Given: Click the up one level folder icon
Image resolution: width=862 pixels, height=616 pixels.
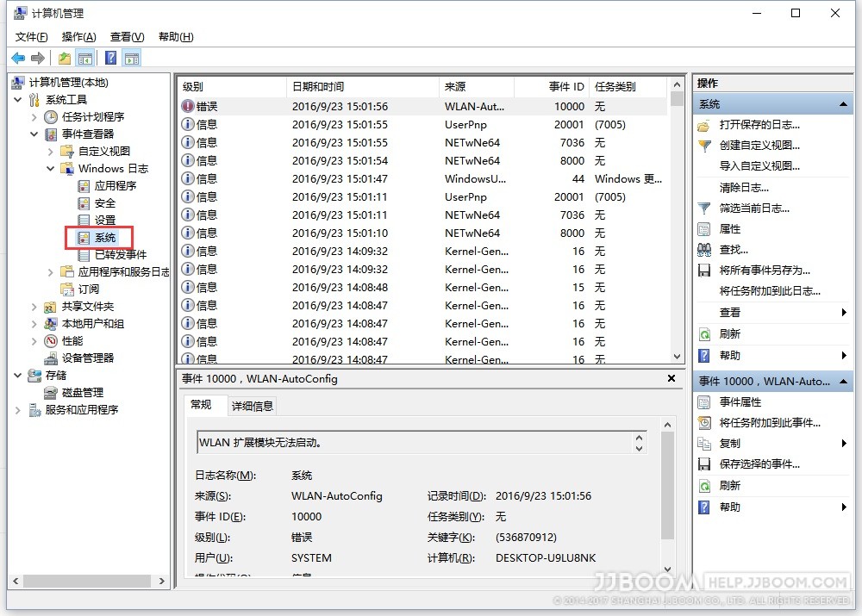Looking at the screenshot, I should click(x=65, y=59).
